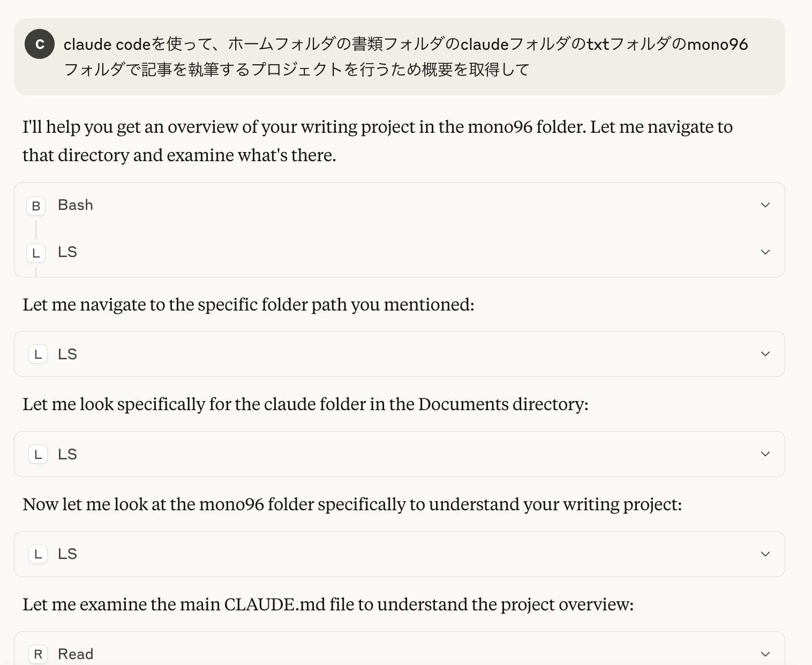
Task: Click the "L" icon under navigate to specific folder
Action: 38,354
